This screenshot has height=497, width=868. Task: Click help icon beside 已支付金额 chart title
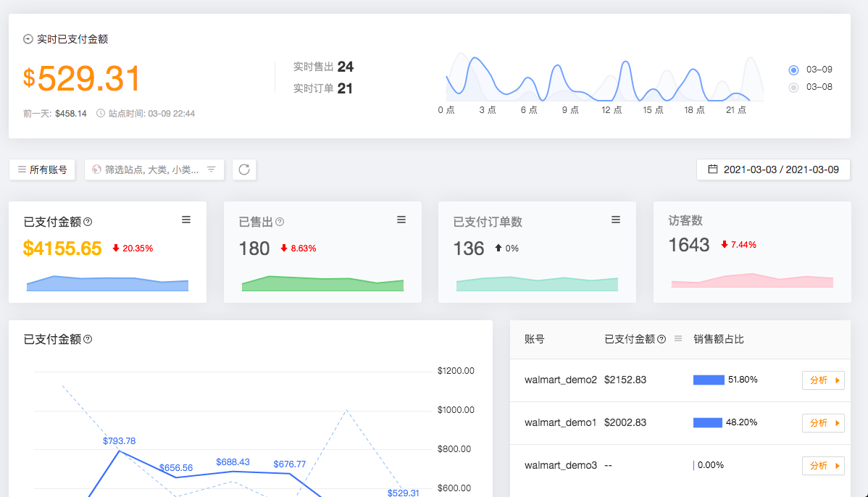[x=88, y=339]
